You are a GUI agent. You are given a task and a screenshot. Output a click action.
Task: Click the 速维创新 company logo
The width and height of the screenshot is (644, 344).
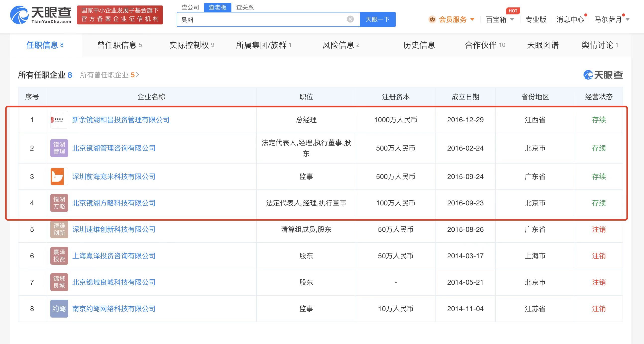point(59,229)
